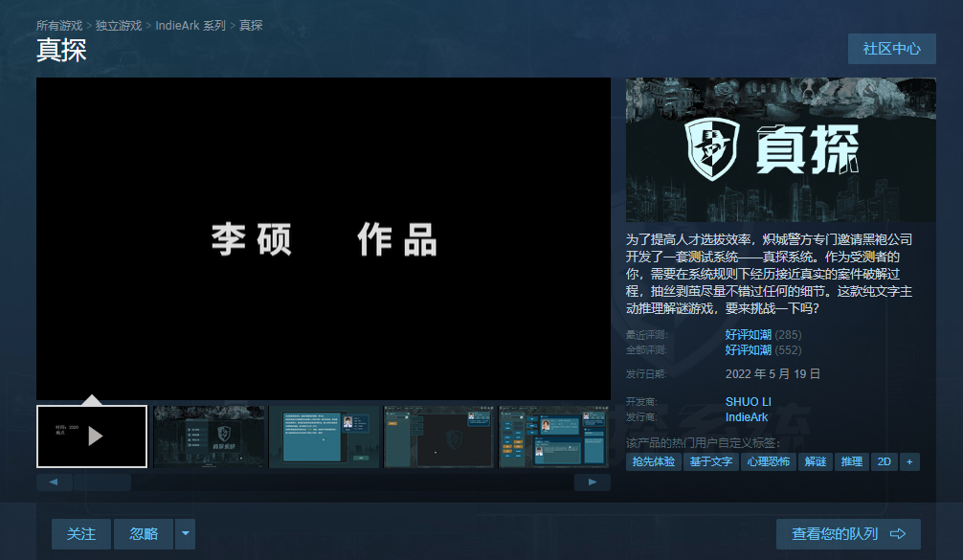Select the fifth thumbnail with multiple windows
This screenshot has width=963, height=560.
(x=554, y=437)
